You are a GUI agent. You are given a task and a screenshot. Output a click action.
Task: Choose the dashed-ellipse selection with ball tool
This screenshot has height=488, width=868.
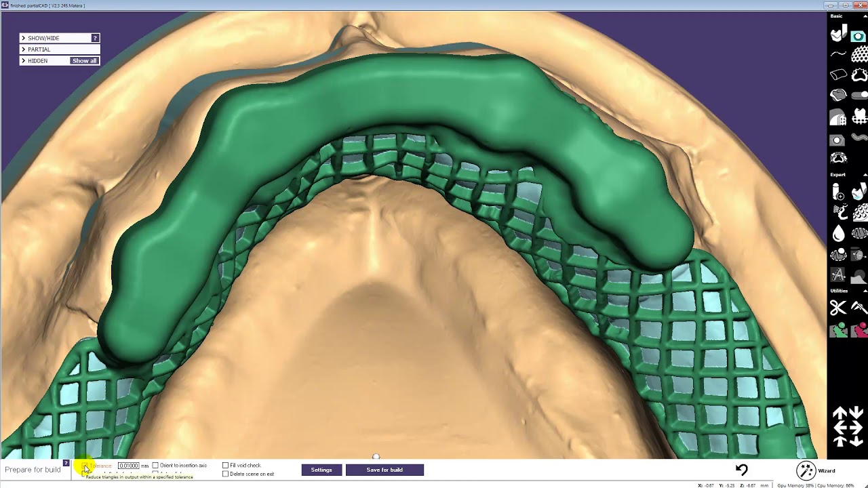(x=839, y=255)
